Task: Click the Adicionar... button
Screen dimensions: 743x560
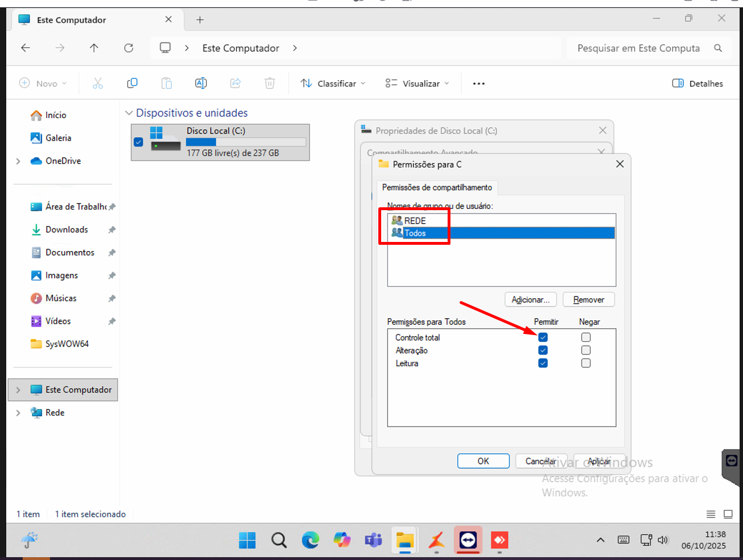Action: click(x=531, y=300)
